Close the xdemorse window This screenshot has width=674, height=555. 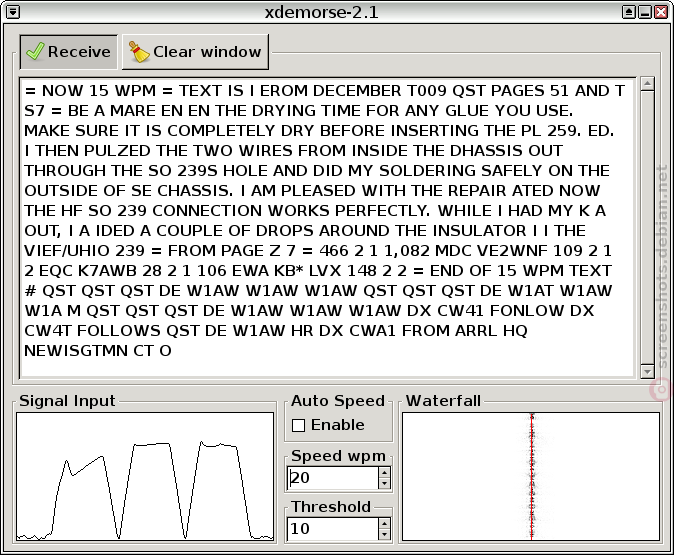pyautogui.click(x=661, y=12)
